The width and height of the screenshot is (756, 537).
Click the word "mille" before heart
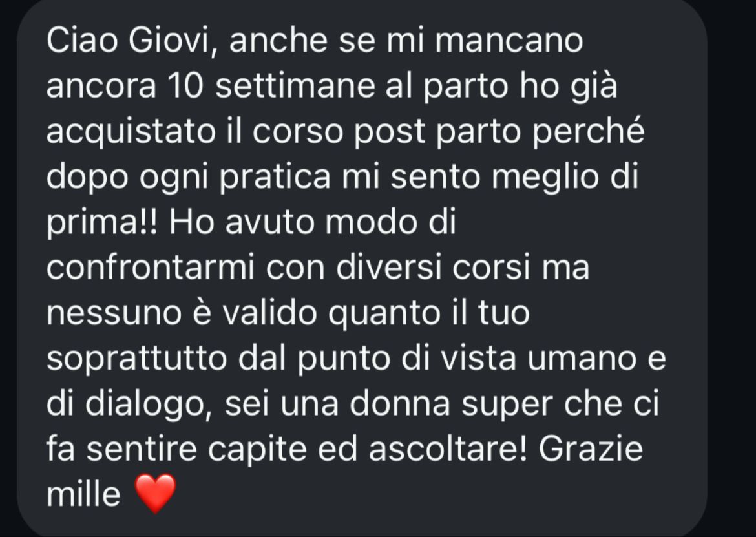83,495
